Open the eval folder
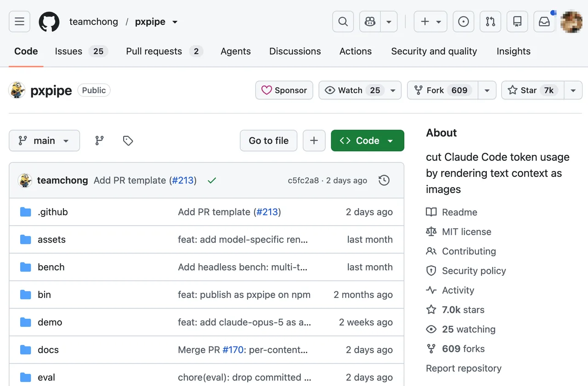The height and width of the screenshot is (386, 588). 46,377
